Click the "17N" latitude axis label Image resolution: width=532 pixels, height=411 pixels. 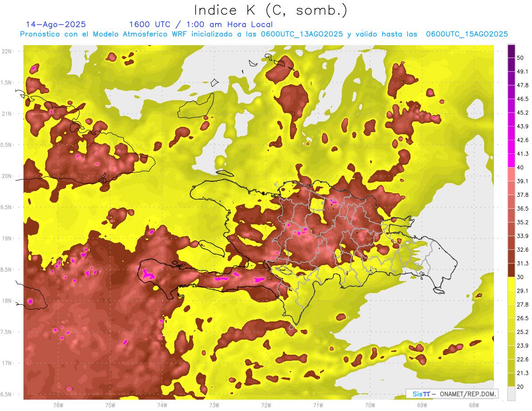[x=6, y=363]
